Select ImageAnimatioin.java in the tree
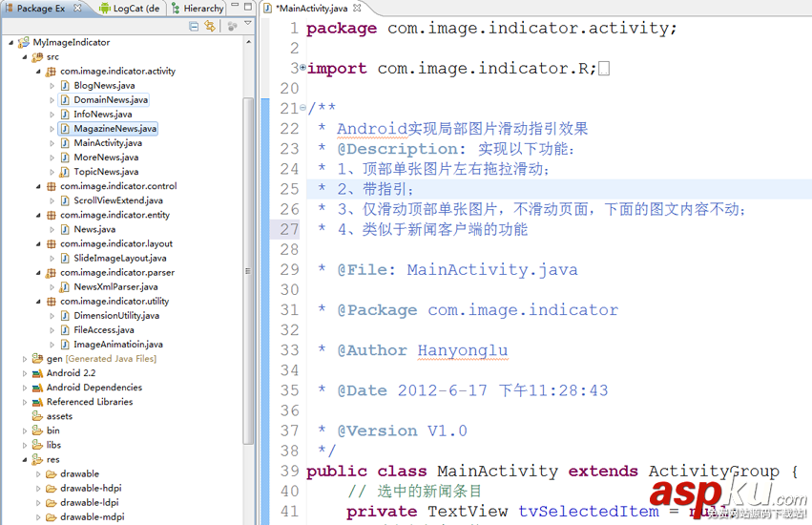Image resolution: width=812 pixels, height=525 pixels. pos(118,345)
